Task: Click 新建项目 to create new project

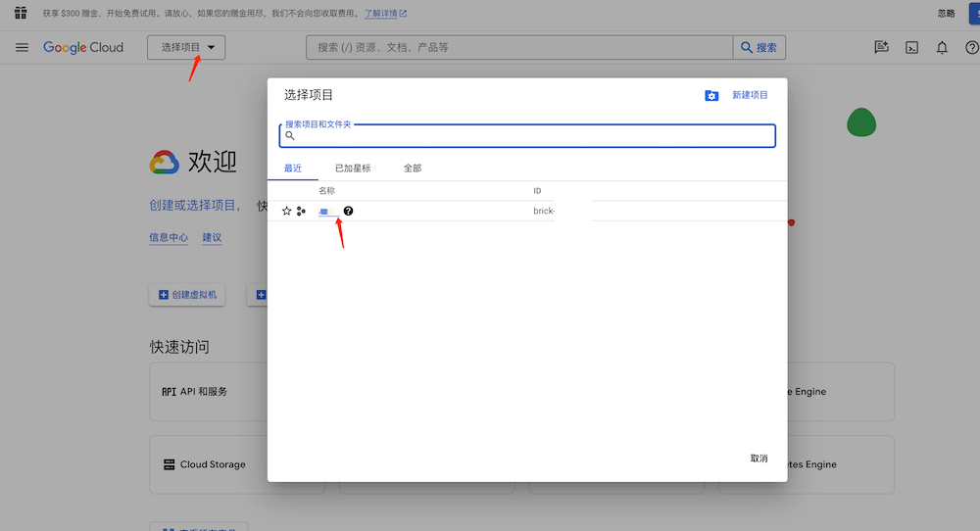Action: click(750, 95)
